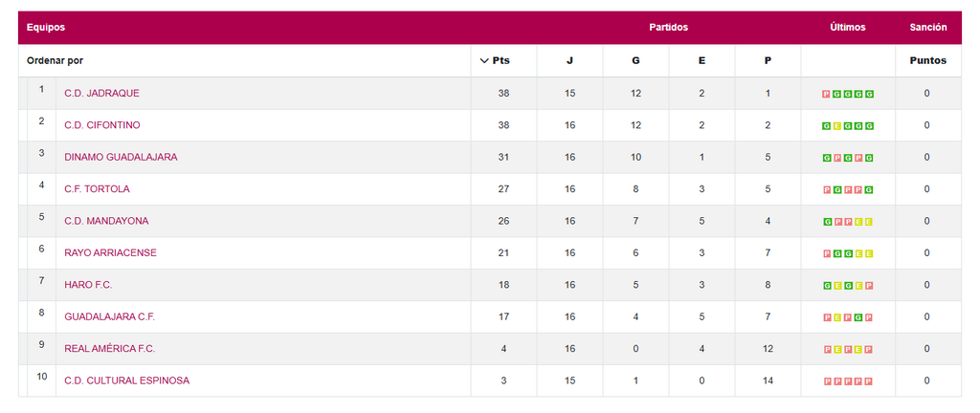The image size is (980, 413).
Task: Open the DINAMO GUADALAJARA team link
Action: click(121, 157)
